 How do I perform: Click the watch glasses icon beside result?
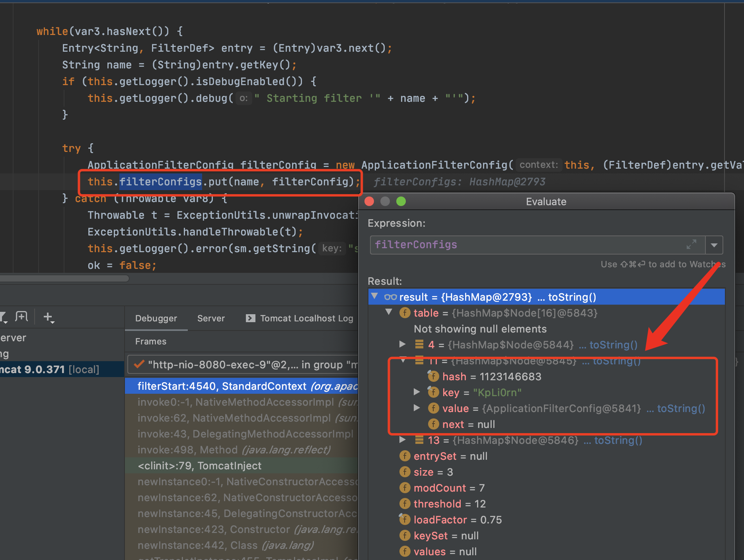click(390, 297)
